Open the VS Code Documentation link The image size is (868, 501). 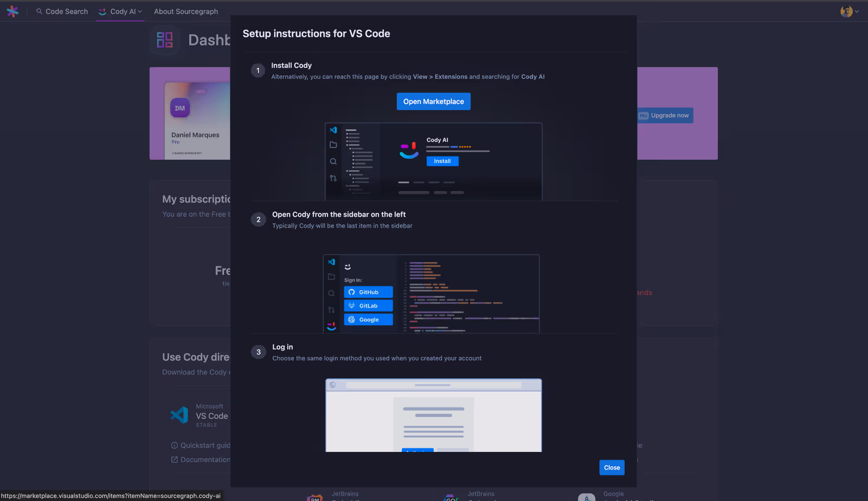(x=201, y=460)
